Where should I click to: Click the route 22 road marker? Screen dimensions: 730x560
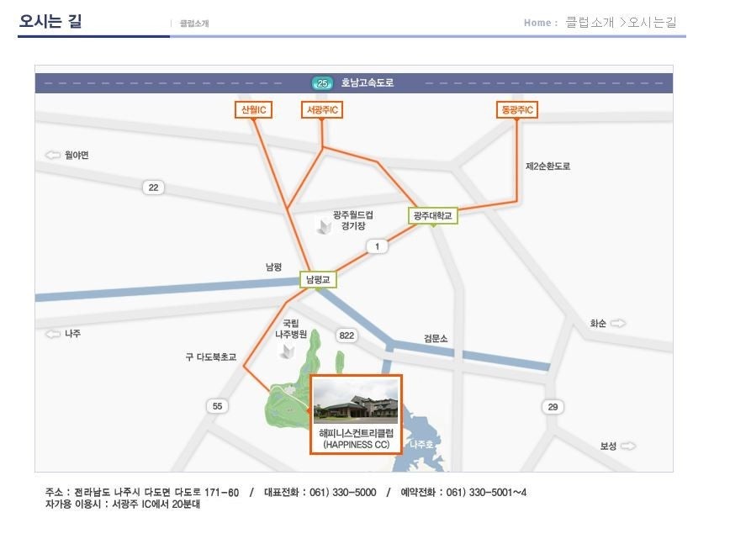[153, 187]
